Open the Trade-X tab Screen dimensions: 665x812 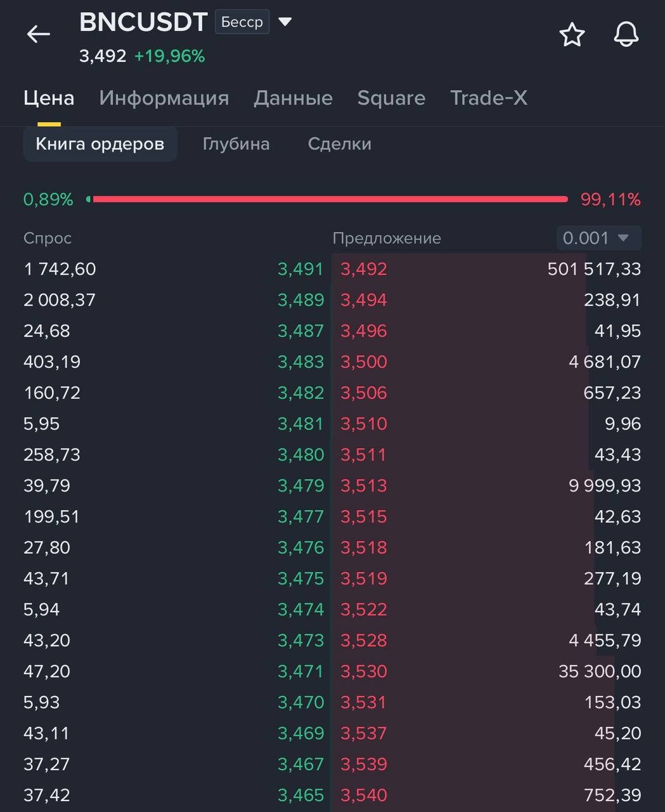pos(489,98)
